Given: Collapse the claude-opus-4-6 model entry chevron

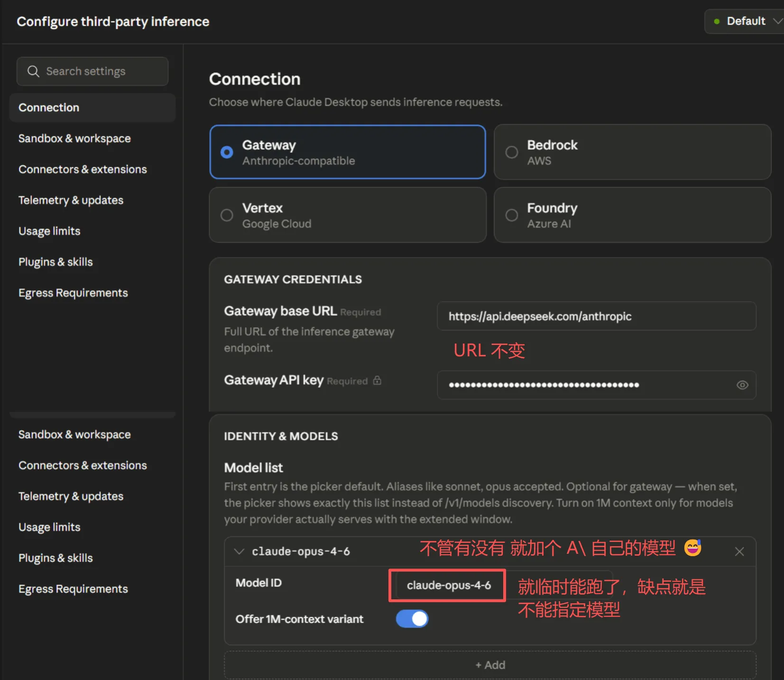Looking at the screenshot, I should [239, 551].
